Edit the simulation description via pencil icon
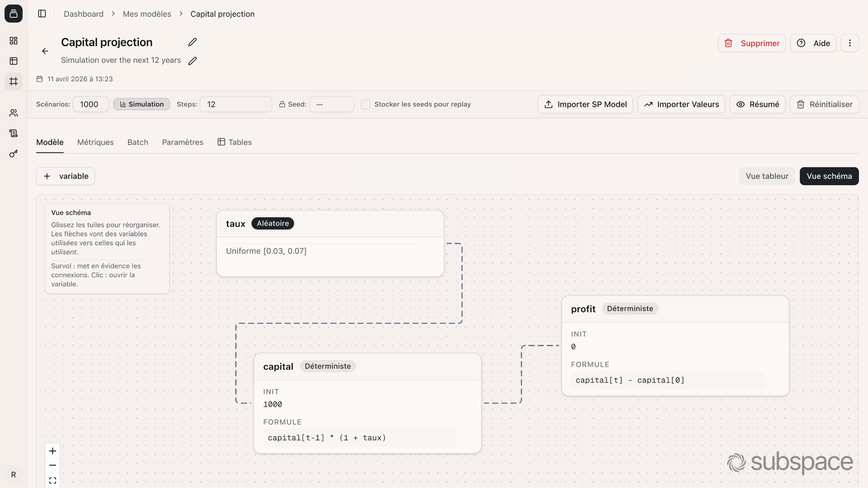The width and height of the screenshot is (868, 488). [x=193, y=60]
